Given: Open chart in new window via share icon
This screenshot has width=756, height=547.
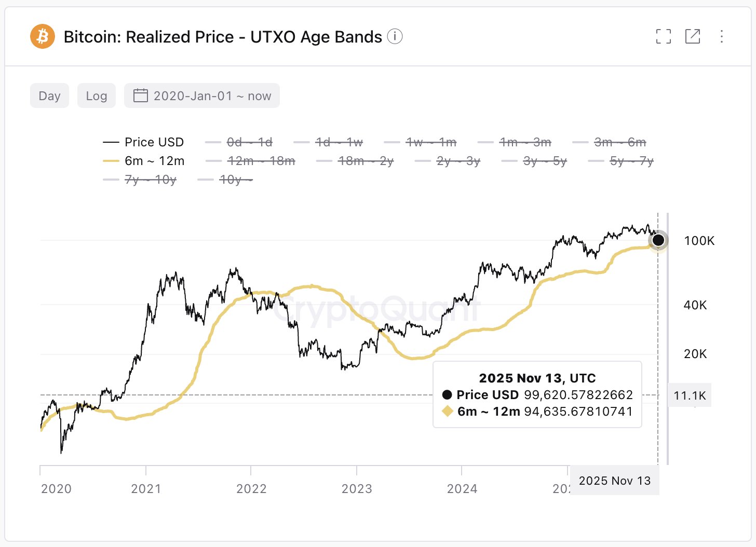Looking at the screenshot, I should [693, 36].
